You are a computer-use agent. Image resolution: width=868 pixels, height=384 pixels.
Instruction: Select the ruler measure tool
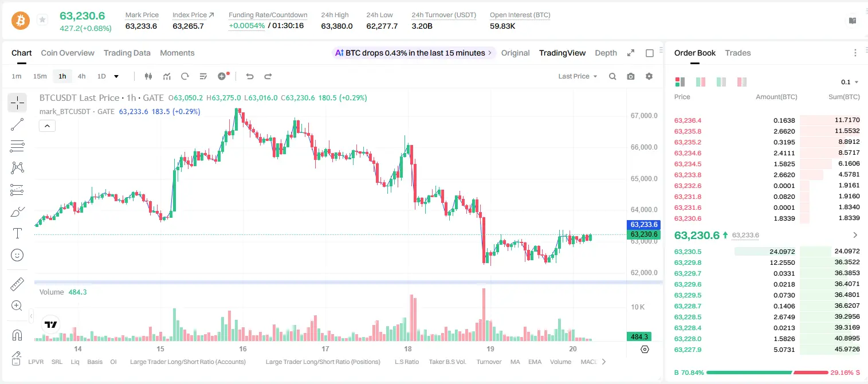click(x=17, y=284)
